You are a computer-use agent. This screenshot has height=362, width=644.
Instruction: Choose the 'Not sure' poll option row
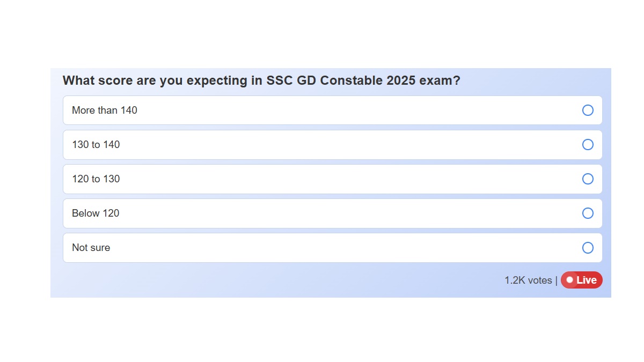click(x=268, y=248)
